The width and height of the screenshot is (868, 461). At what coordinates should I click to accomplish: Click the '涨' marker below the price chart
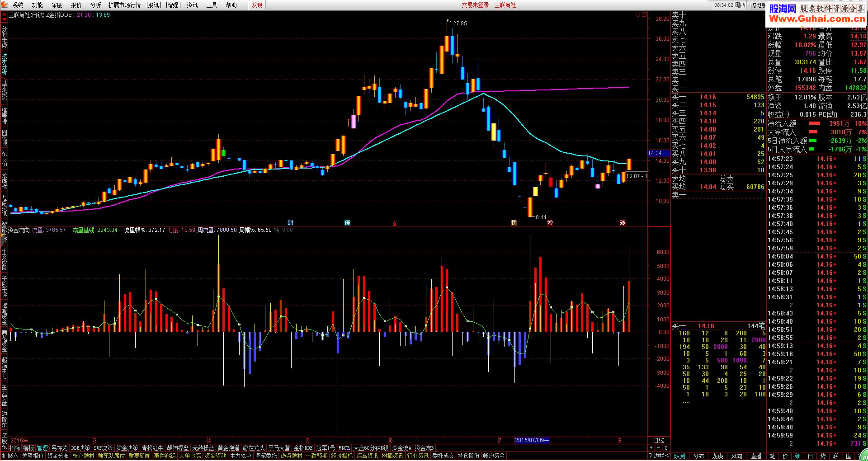(623, 222)
